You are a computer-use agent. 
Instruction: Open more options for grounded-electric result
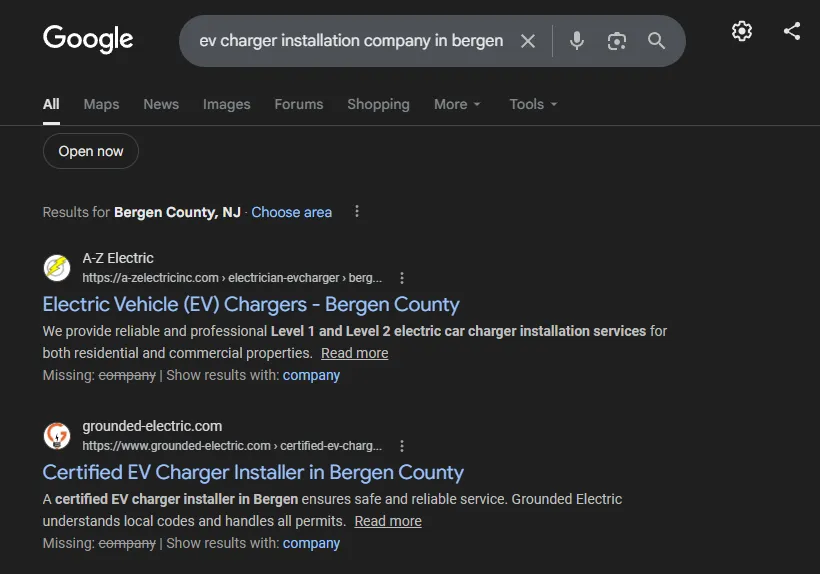coord(402,446)
